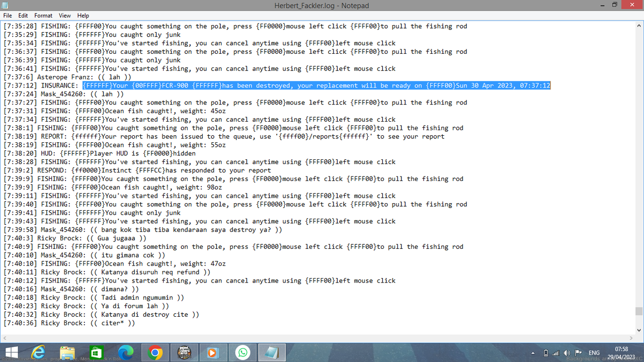Click the window title 'Herbert_Fackler.log - Notepad'
The image size is (644, 362).
pyautogui.click(x=321, y=5)
